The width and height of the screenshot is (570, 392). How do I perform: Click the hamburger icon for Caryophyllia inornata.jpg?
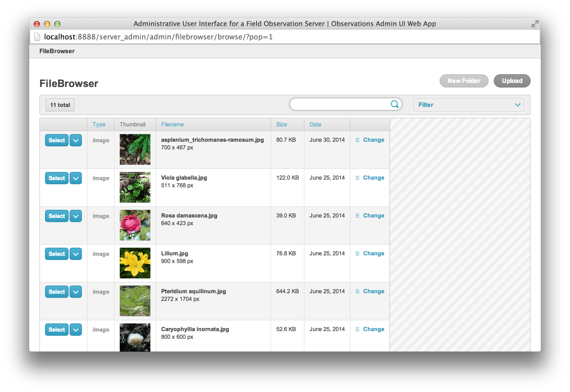tap(357, 329)
